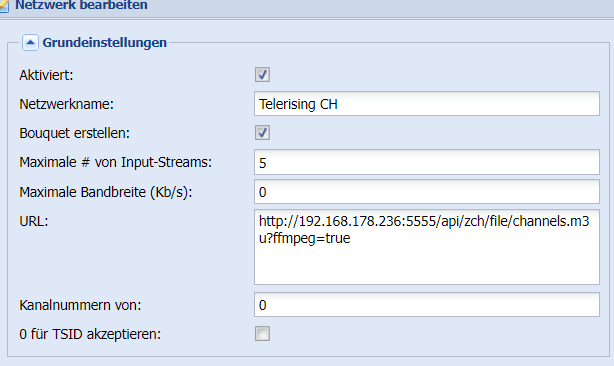Click the Netzwerkname label
This screenshot has width=614, height=366.
[67, 104]
